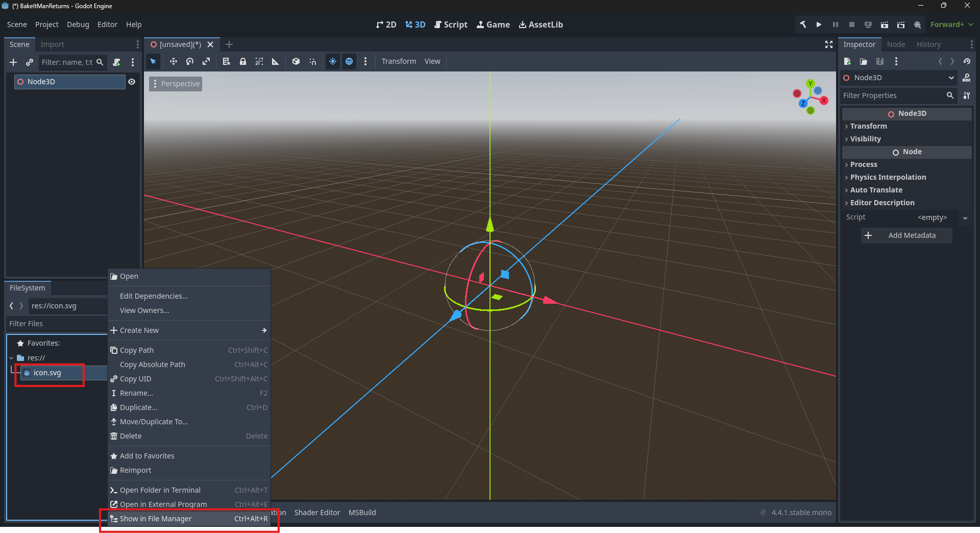Load an existing resource folder icon

tap(864, 61)
